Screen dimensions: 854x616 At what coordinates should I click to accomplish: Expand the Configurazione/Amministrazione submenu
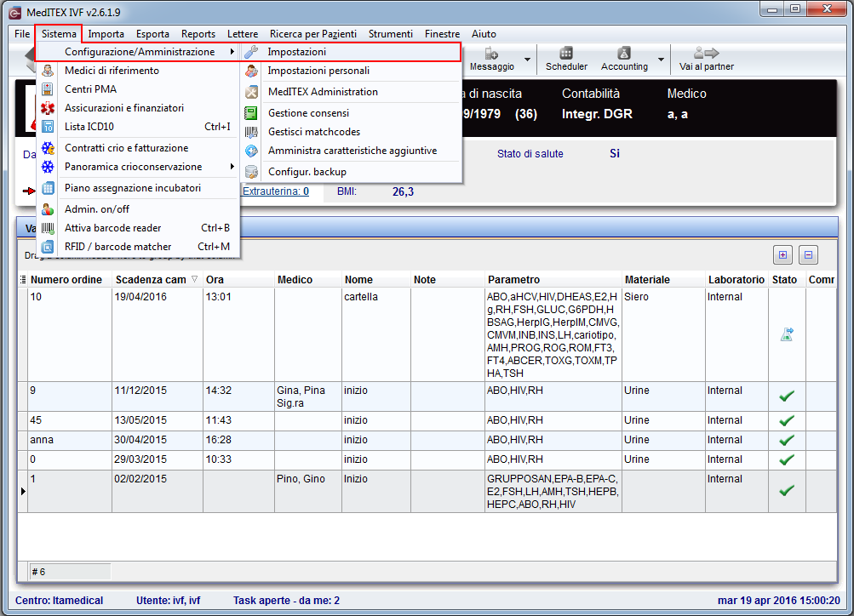pyautogui.click(x=232, y=52)
